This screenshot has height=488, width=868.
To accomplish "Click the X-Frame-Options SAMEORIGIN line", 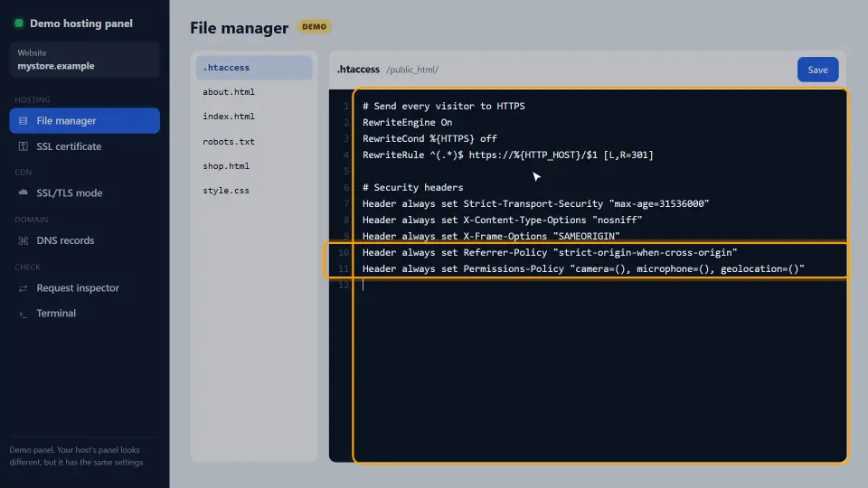I will [x=491, y=236].
